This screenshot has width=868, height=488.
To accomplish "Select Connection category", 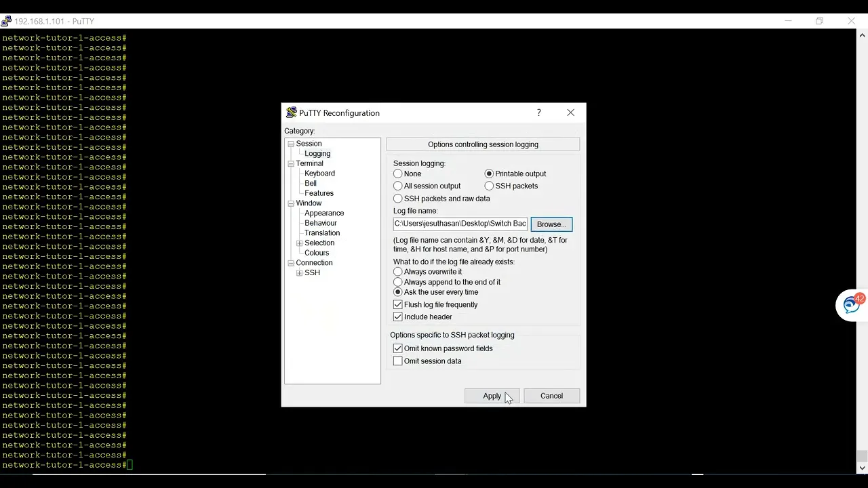I will pyautogui.click(x=314, y=263).
